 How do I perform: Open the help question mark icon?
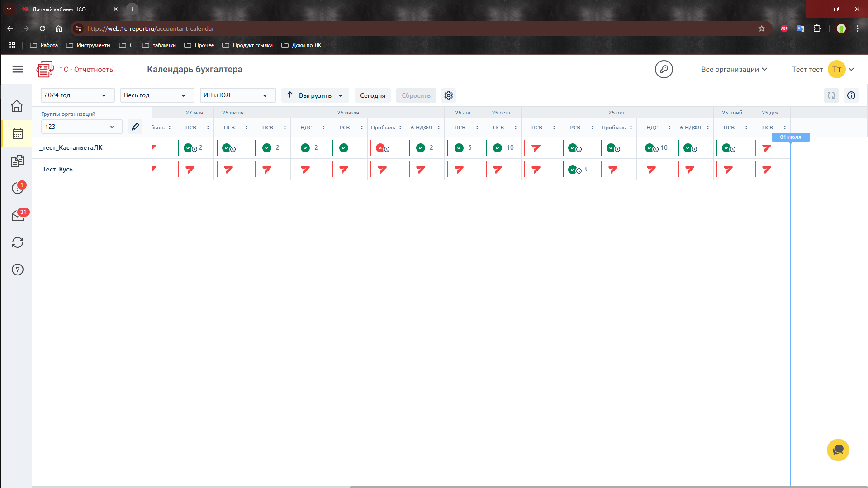(x=17, y=270)
